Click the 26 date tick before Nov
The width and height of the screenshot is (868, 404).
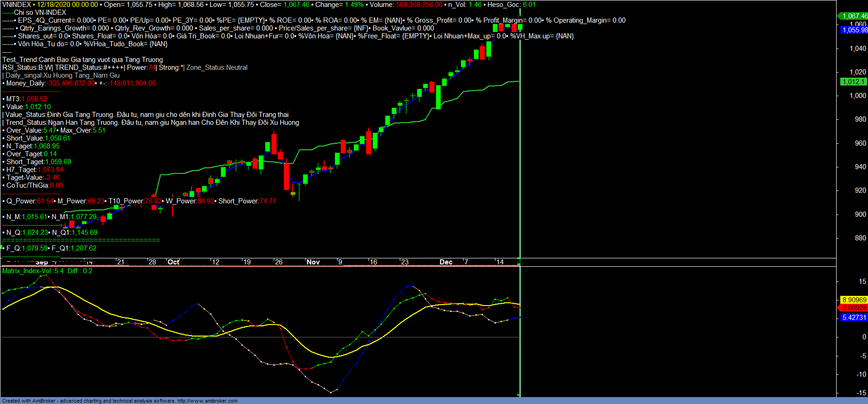278,262
